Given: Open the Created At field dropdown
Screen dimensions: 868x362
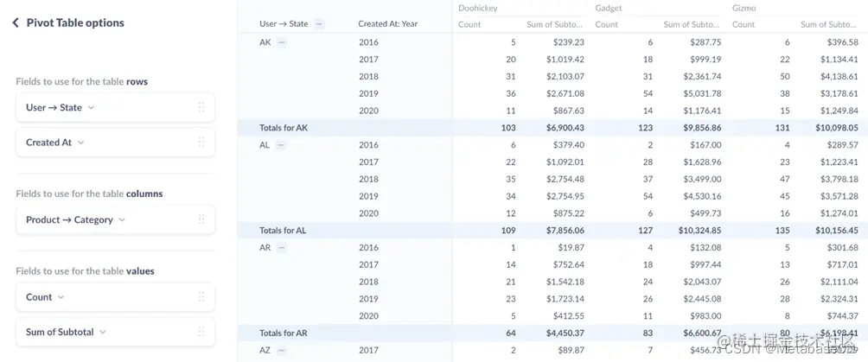Looking at the screenshot, I should (80, 143).
